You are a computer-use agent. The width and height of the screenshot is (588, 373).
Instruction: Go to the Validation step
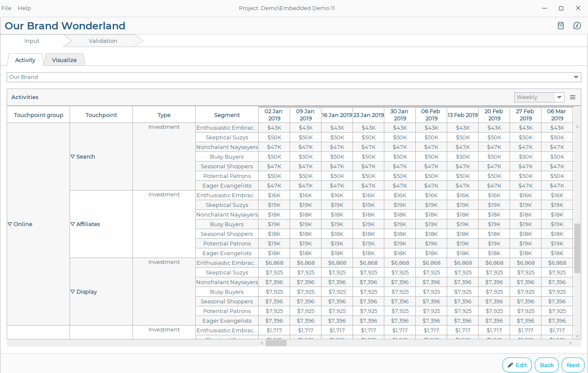(103, 41)
